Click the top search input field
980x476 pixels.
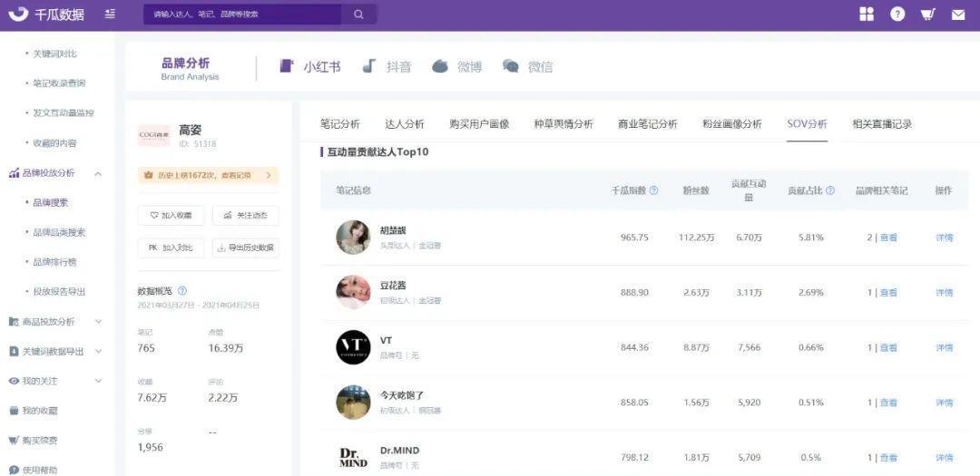click(x=245, y=15)
